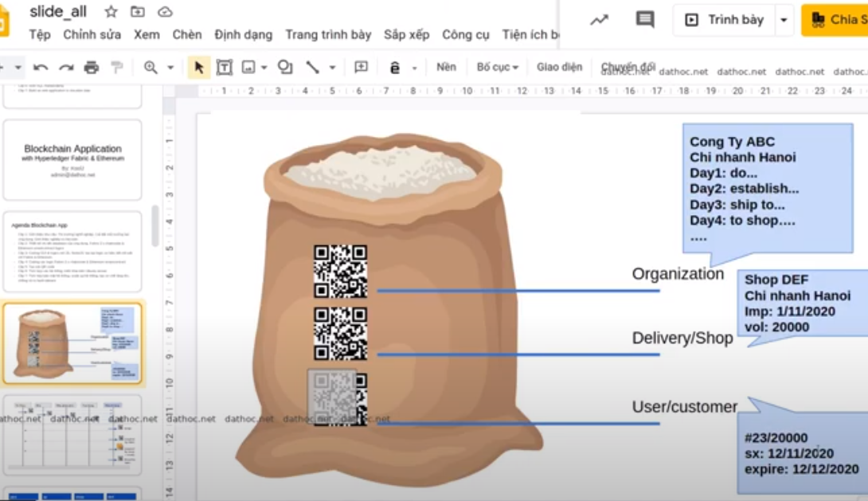Select the Delivery/Shop label text

(682, 338)
